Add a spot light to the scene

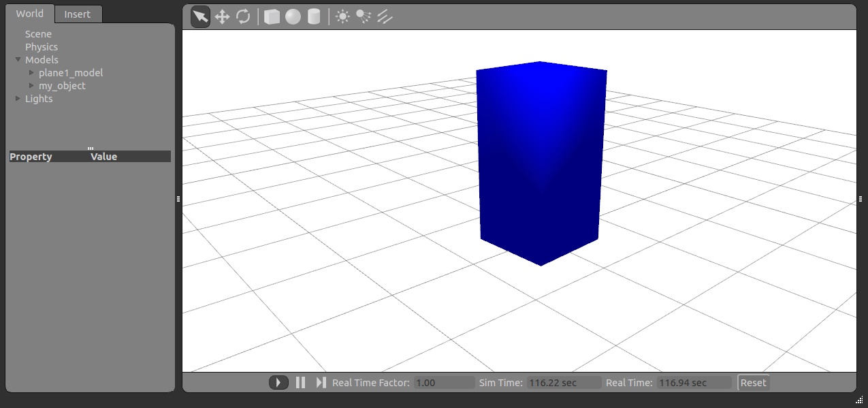pos(364,17)
